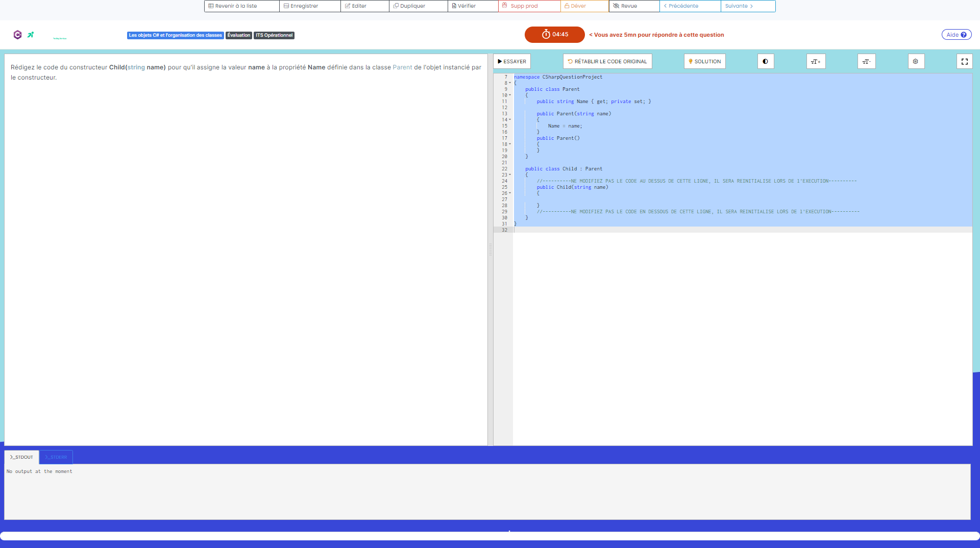The image size is (980, 548).
Task: Toggle the Revue flag on the question
Action: pos(633,6)
